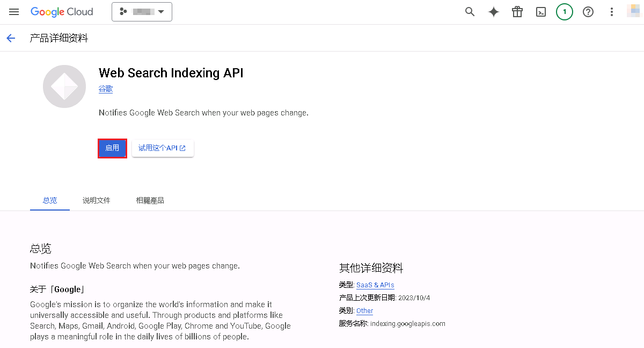Click the 关于「Google」 subheading
This screenshot has height=348, width=644.
57,289
